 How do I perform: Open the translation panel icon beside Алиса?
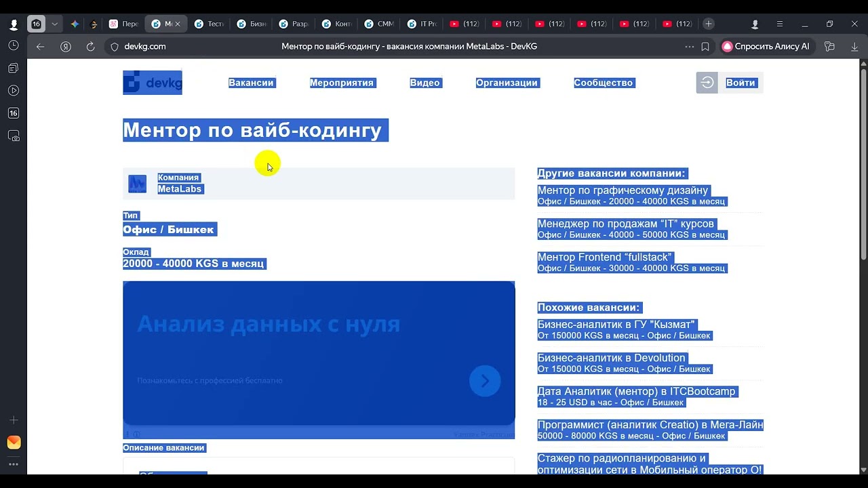(829, 47)
